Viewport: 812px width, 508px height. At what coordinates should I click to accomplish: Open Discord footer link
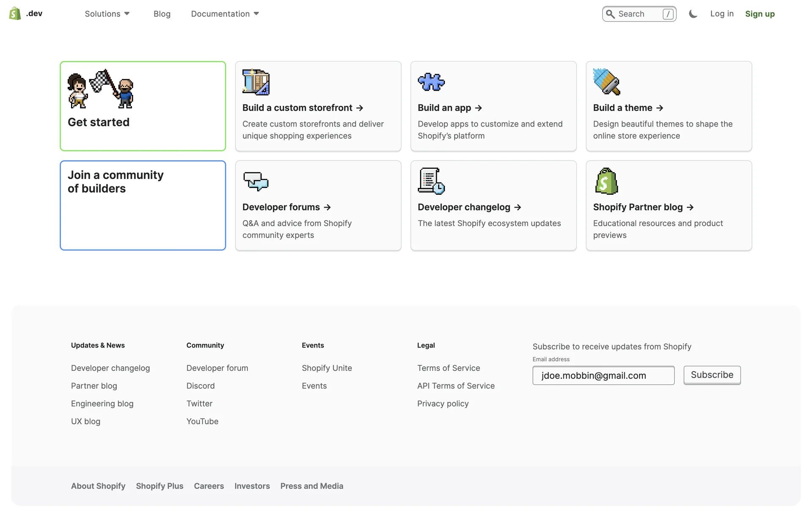pos(200,386)
